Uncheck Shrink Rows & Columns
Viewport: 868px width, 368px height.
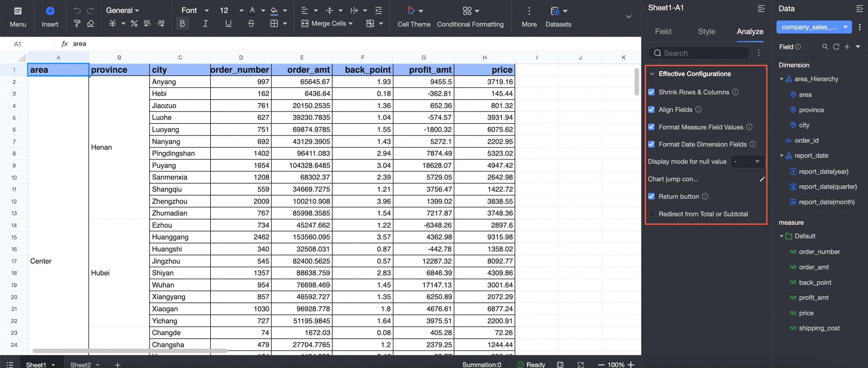(x=651, y=92)
